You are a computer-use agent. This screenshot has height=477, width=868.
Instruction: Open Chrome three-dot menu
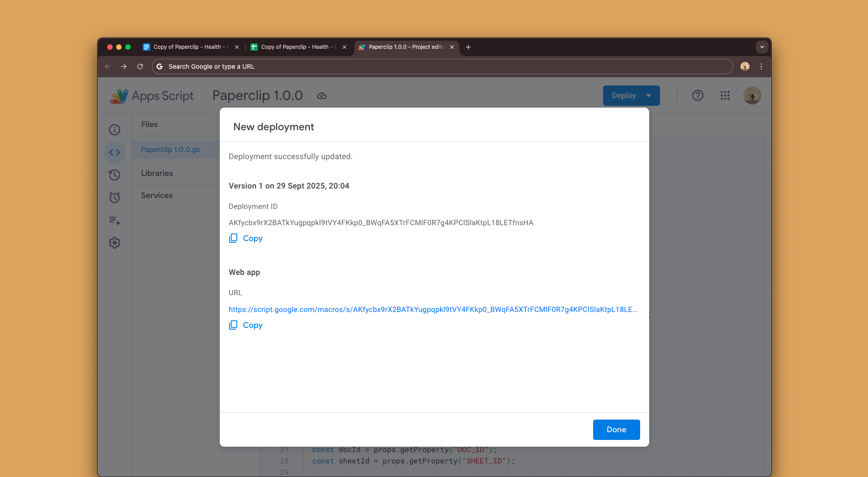click(761, 66)
